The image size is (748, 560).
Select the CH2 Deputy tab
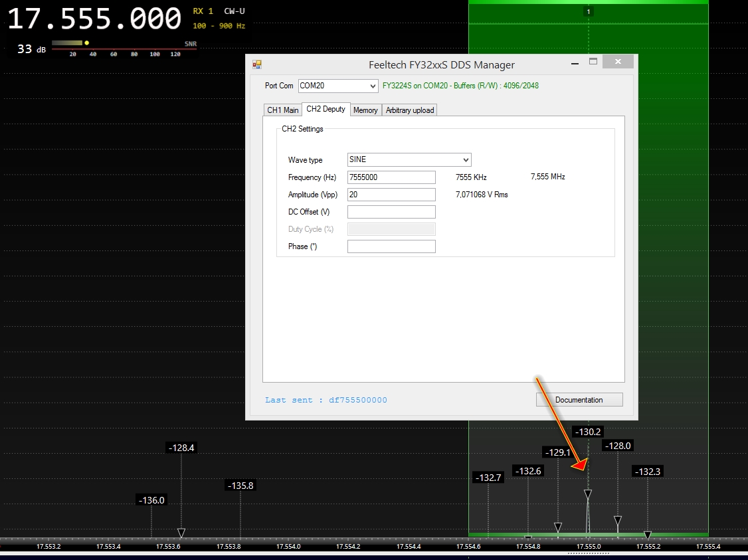326,109
